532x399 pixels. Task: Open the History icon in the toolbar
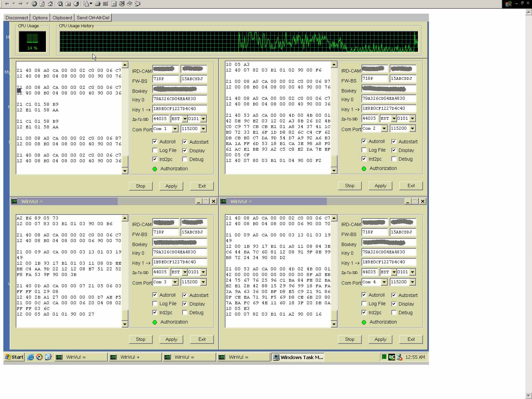click(76, 4)
